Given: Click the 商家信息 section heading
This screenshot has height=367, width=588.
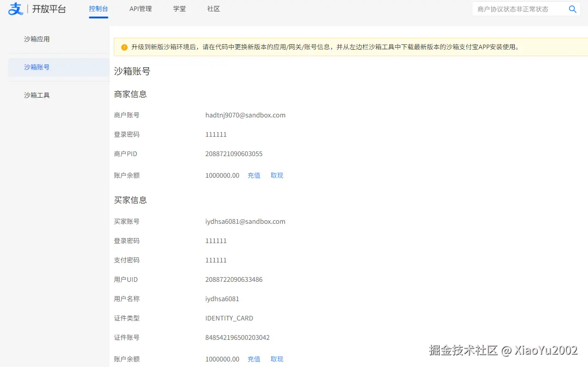Looking at the screenshot, I should pyautogui.click(x=130, y=94).
